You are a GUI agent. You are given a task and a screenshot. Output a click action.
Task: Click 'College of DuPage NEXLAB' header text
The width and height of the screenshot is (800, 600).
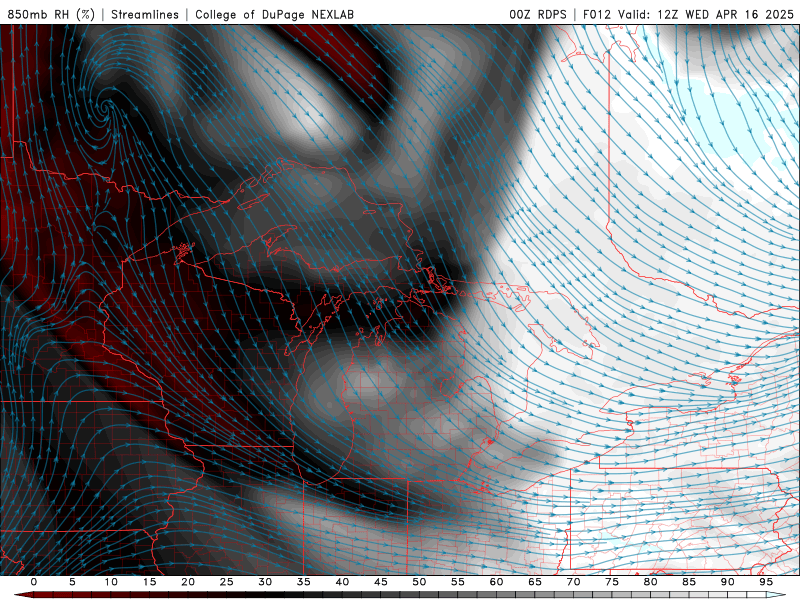click(x=274, y=14)
